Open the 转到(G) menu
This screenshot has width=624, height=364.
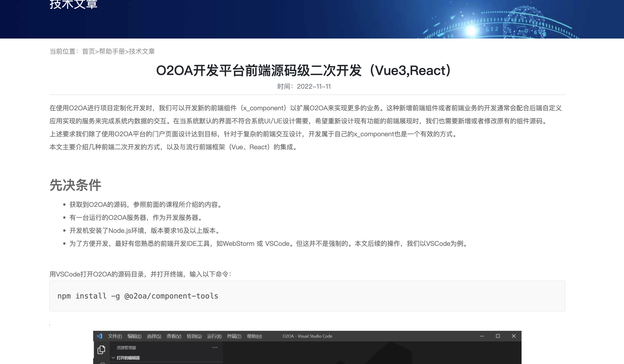tap(194, 336)
